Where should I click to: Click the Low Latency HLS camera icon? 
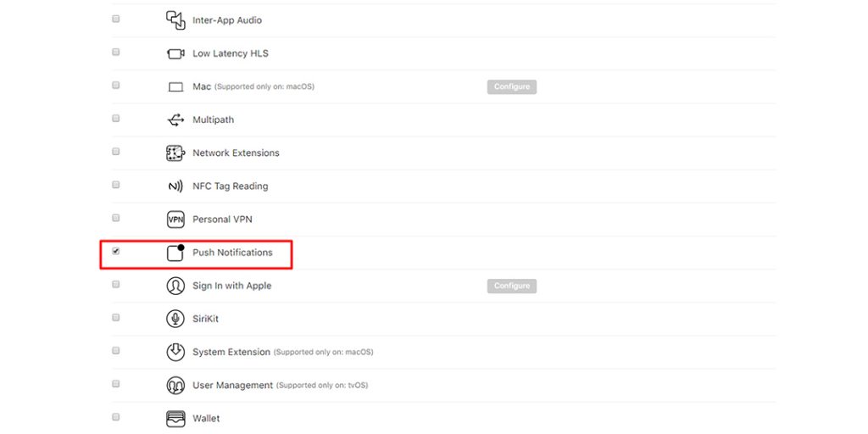[x=175, y=53]
